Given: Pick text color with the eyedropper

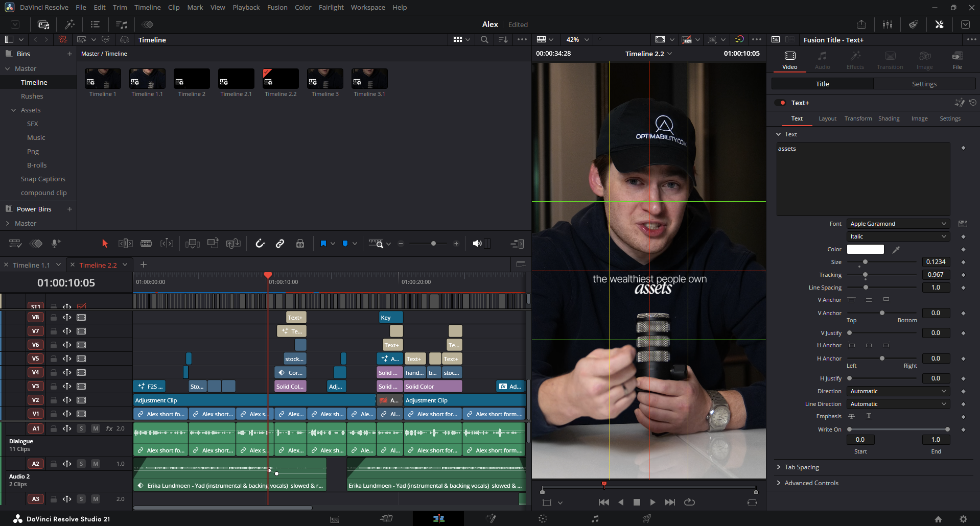Looking at the screenshot, I should pos(896,249).
